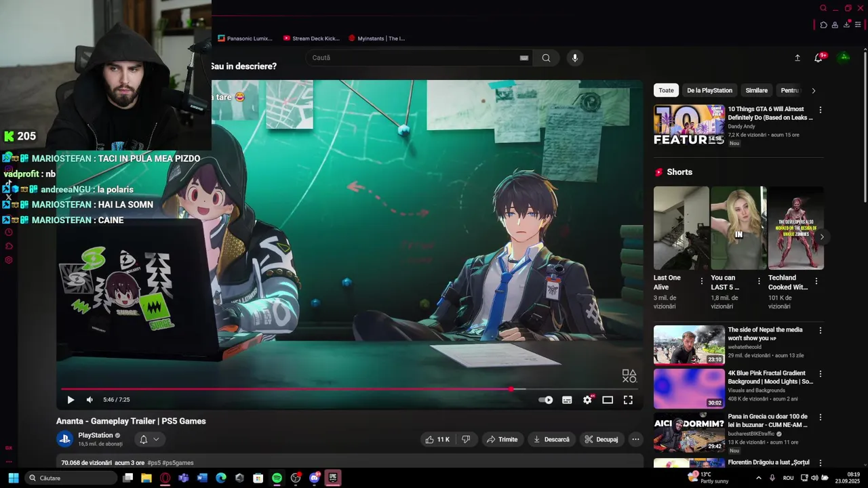Viewport: 868px width, 488px height.
Task: Start voice search with the microphone
Action: pyautogui.click(x=575, y=58)
